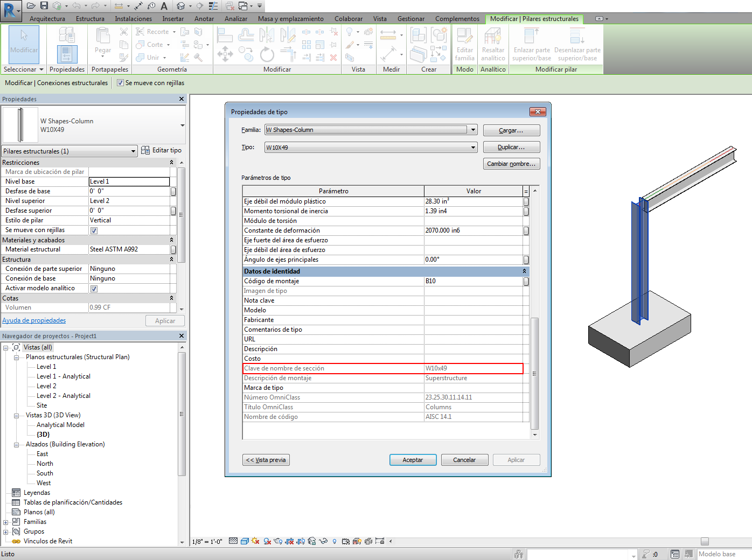Open file using the folder icon
752x560 pixels.
tap(31, 5)
